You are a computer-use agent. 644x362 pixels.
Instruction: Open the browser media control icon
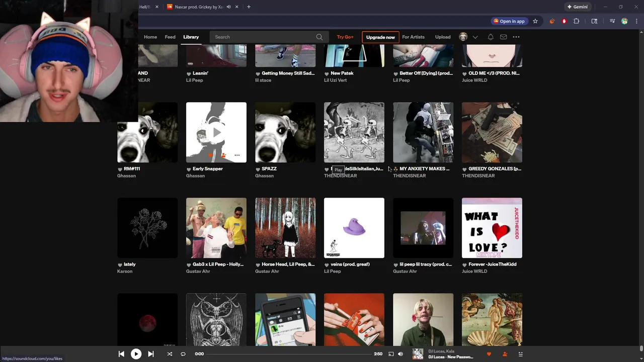click(612, 21)
